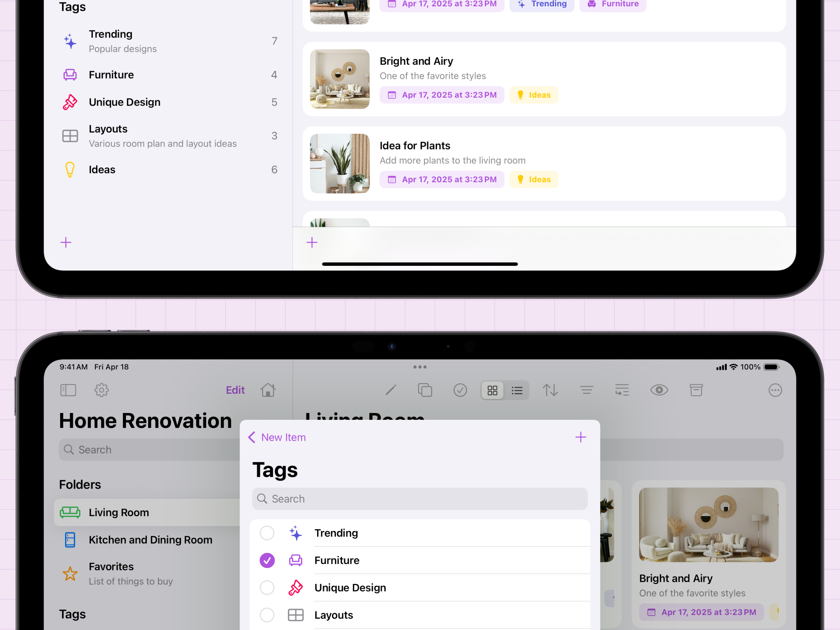Click the Layouts grid icon in popover
840x630 pixels.
(x=295, y=615)
